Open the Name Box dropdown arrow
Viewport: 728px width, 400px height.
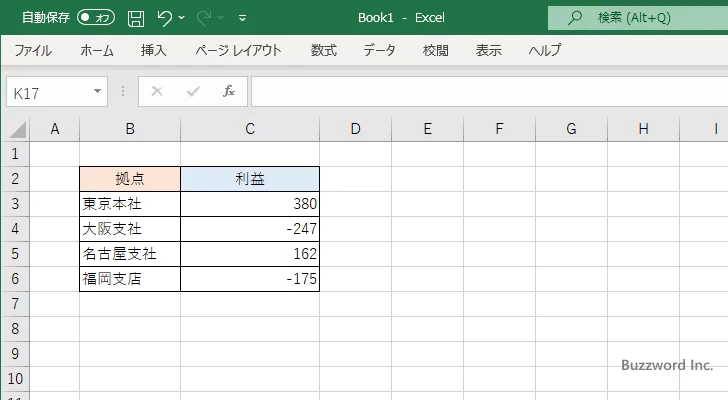[x=98, y=91]
